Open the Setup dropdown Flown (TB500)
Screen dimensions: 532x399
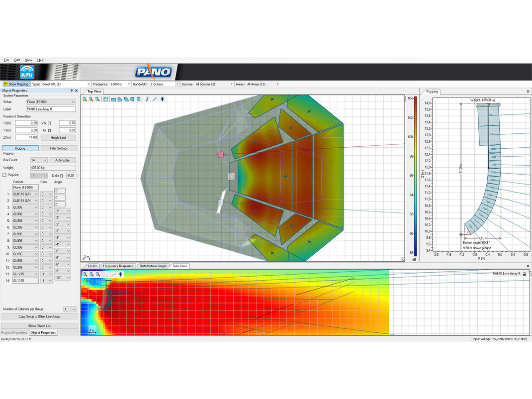[x=51, y=102]
